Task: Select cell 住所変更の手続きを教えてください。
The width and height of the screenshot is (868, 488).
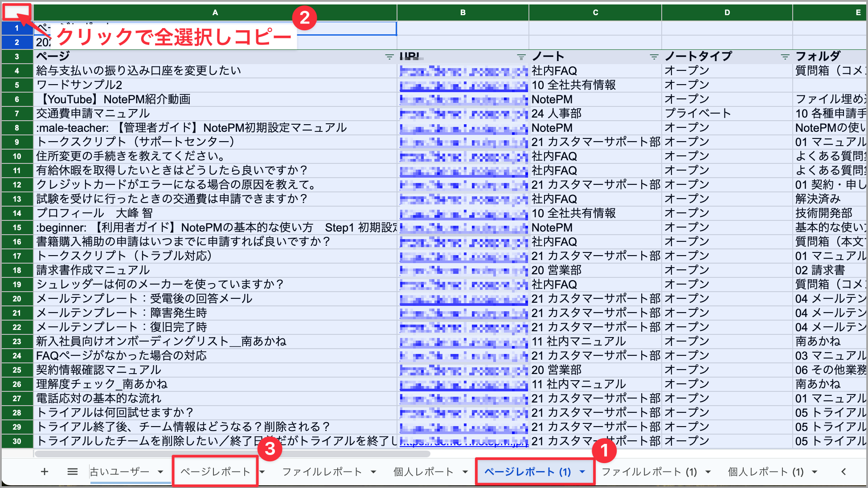Action: tap(215, 156)
